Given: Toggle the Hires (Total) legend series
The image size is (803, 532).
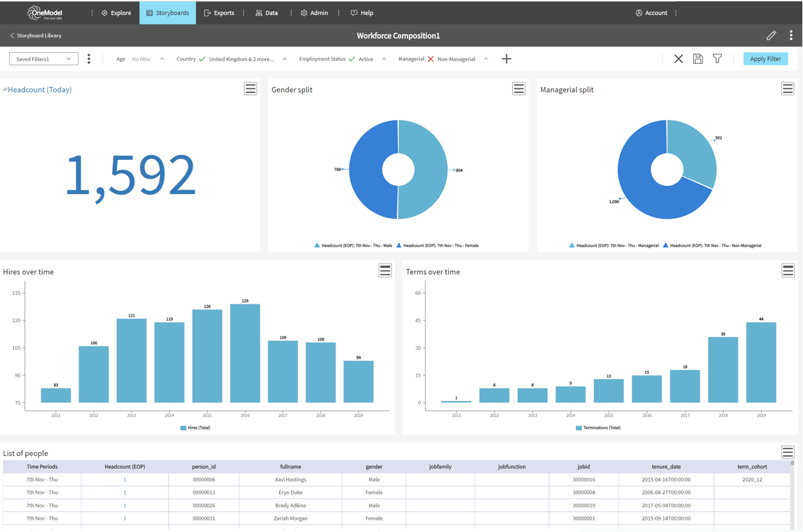Looking at the screenshot, I should pos(195,428).
